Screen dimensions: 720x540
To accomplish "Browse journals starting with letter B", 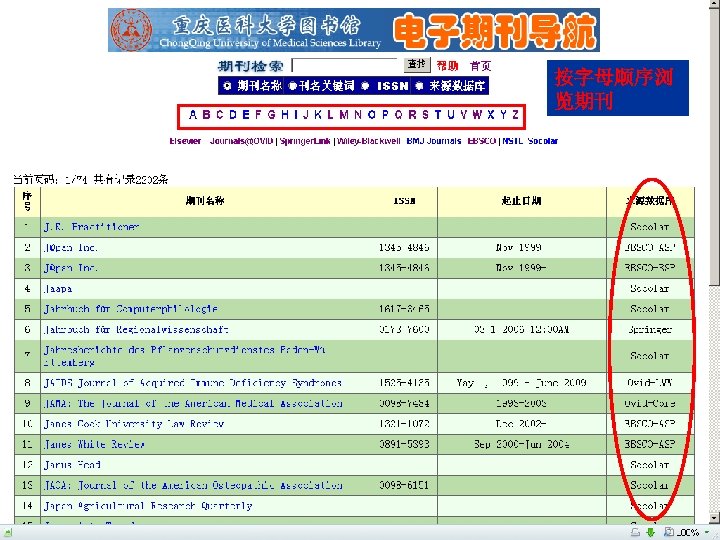I will (206, 115).
